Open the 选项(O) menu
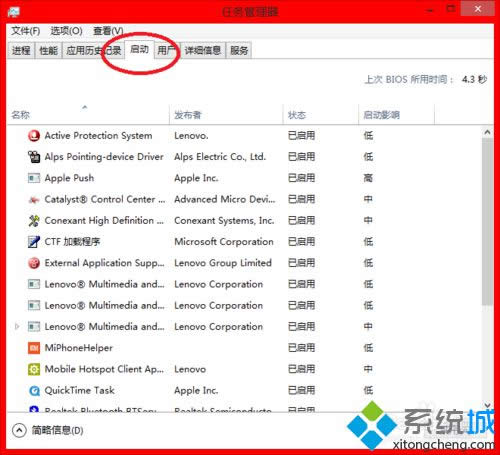Screen dimensions: 500x455 pyautogui.click(x=66, y=31)
